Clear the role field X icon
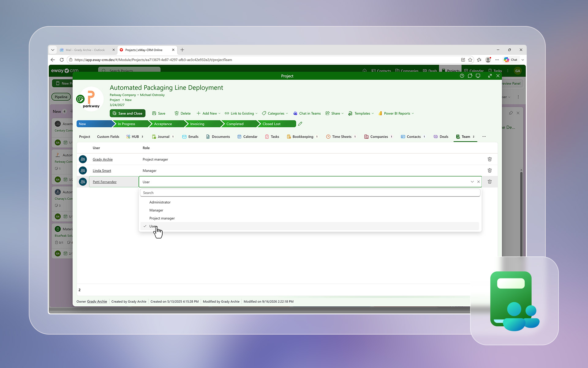The image size is (588, 368). [x=478, y=182]
